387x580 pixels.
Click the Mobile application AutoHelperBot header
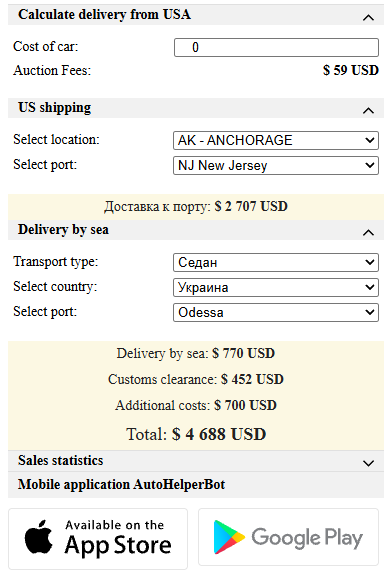click(196, 485)
